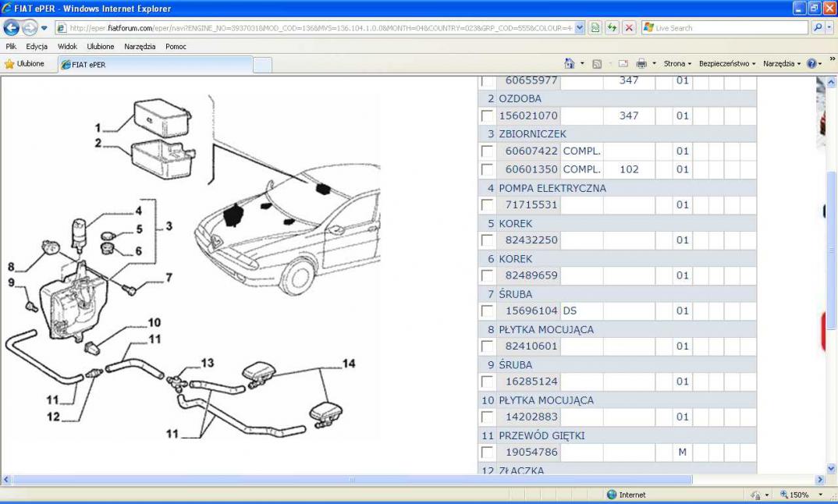Open the Bezpieczeństwo command bar menu
Screen dimensions: 838x504
point(727,64)
